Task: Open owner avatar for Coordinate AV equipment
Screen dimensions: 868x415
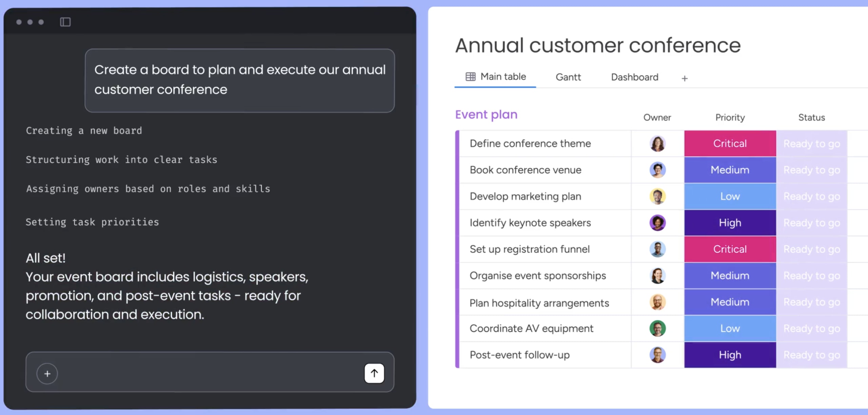Action: [x=657, y=328]
